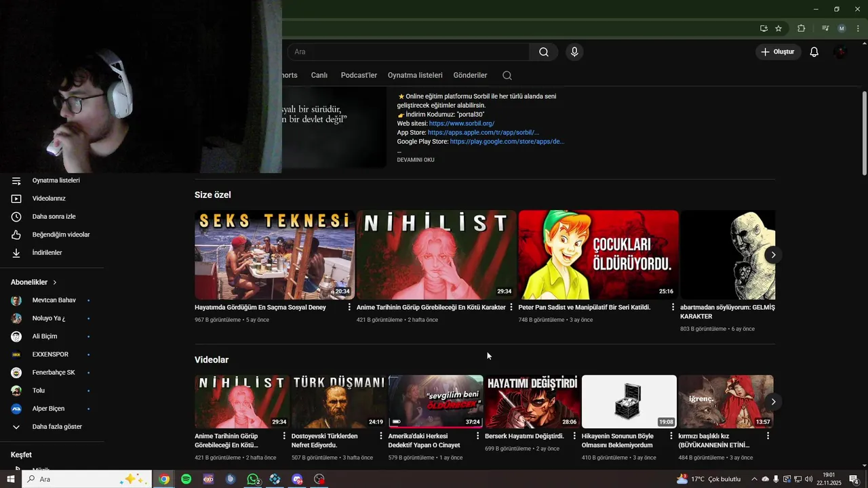Screen dimensions: 868x488
Task: Switch to Oynatma listeleri channel tab
Action: click(415, 75)
